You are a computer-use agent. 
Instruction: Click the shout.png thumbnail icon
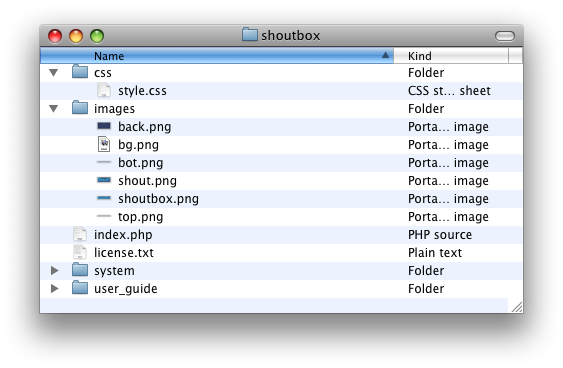[x=104, y=180]
